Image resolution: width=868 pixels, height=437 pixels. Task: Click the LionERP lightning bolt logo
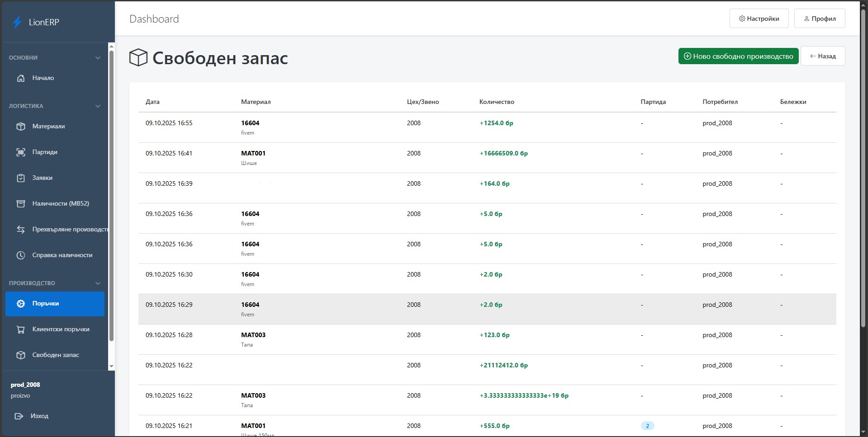(17, 22)
